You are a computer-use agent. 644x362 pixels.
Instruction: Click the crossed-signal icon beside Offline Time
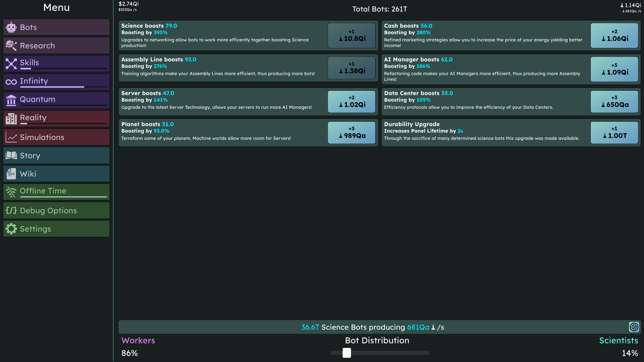11,192
